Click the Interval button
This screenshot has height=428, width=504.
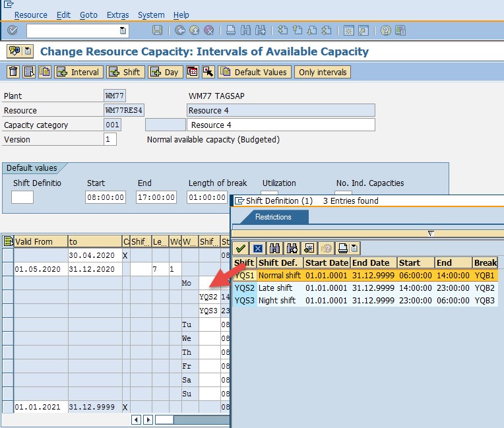pos(79,72)
